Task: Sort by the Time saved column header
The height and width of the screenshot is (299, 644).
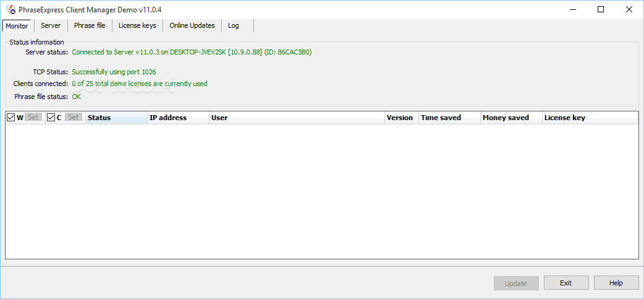Action: [x=450, y=118]
